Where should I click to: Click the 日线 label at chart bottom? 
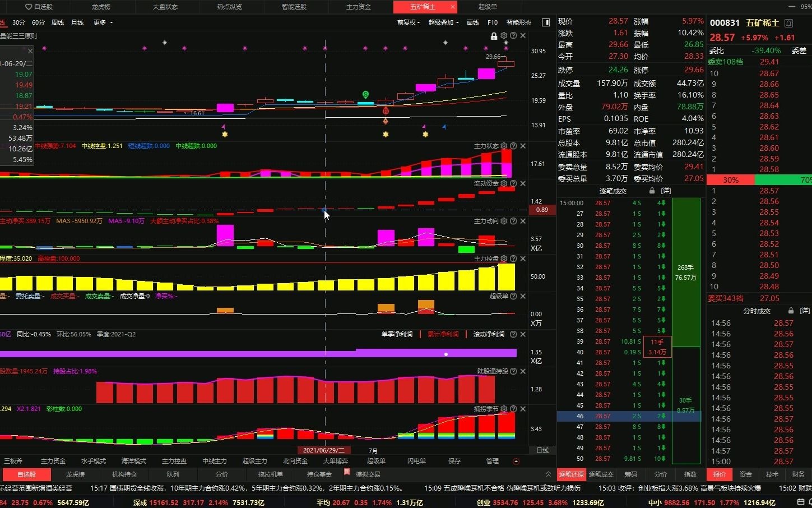[542, 450]
